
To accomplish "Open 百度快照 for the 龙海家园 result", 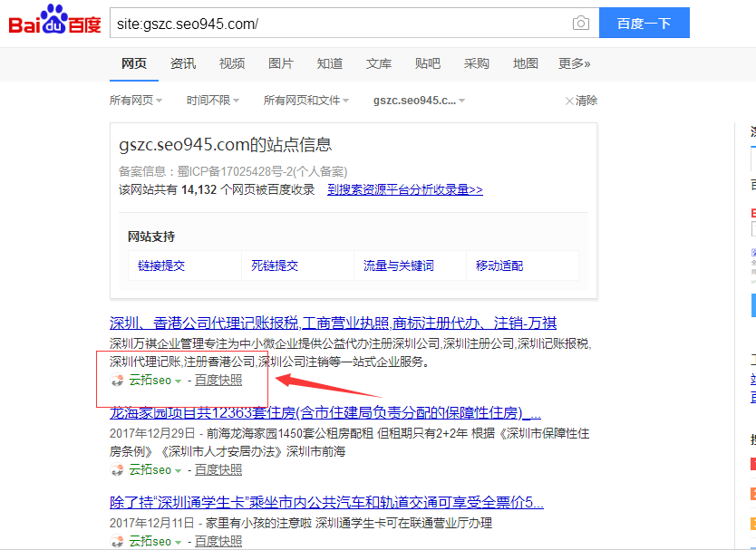I will tap(218, 470).
